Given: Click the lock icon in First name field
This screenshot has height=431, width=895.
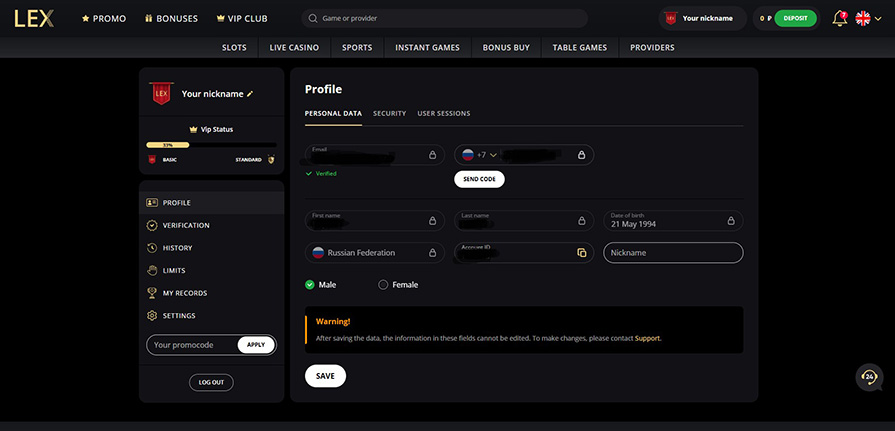Looking at the screenshot, I should (x=433, y=221).
